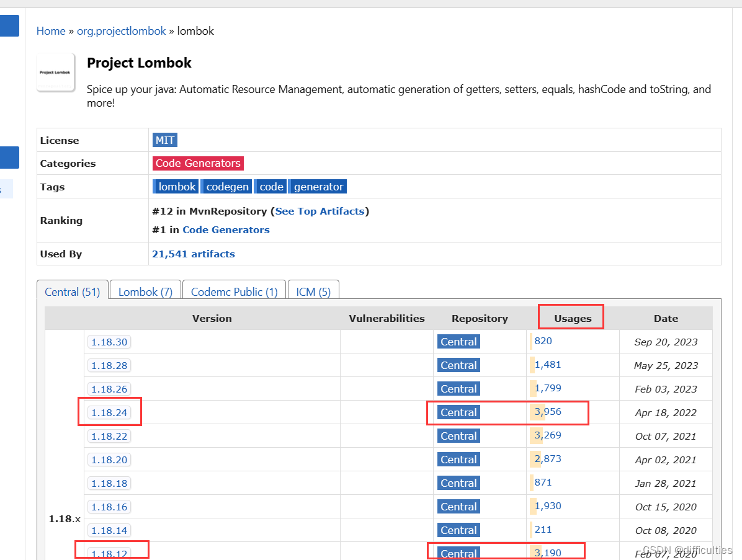This screenshot has height=560, width=742.
Task: Click the Sep 20, 2023 date cell
Action: pyautogui.click(x=666, y=342)
